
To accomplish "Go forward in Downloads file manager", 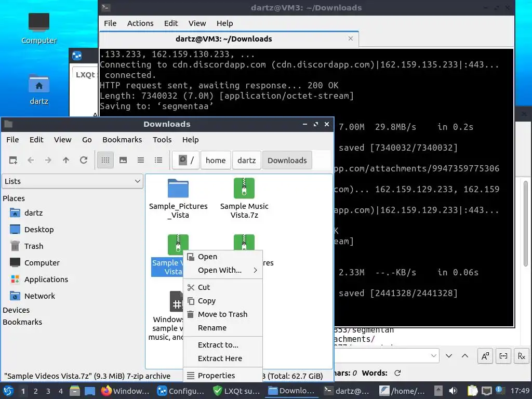I will (48, 160).
